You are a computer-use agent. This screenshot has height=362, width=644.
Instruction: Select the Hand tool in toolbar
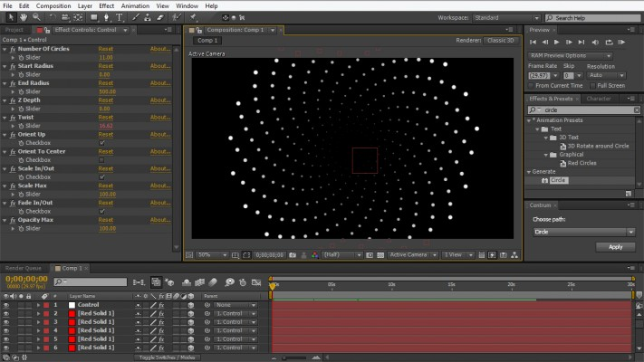click(23, 17)
